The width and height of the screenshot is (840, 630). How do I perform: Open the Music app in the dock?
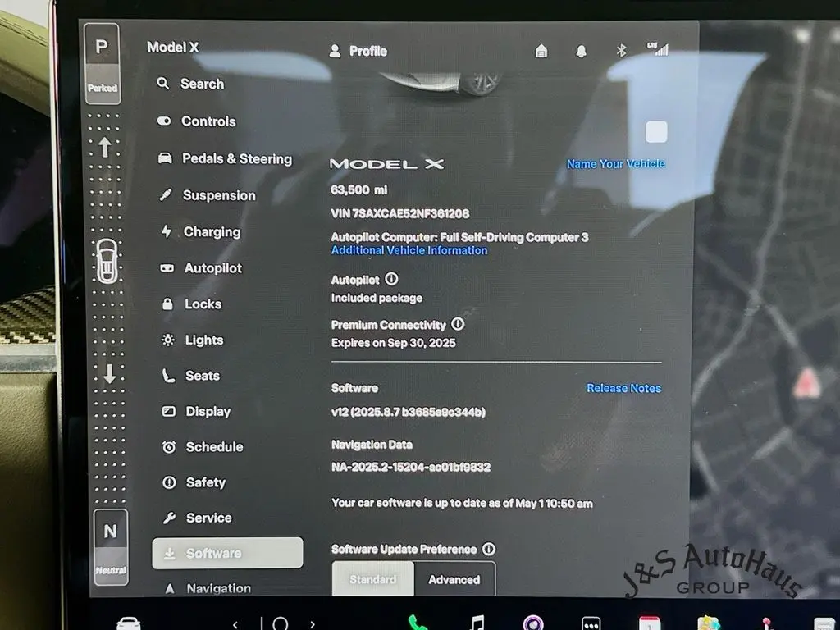tap(477, 622)
